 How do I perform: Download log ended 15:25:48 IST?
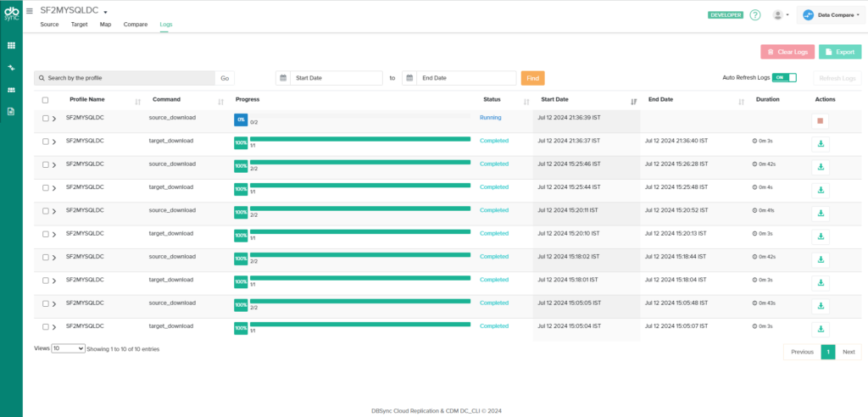coord(821,191)
